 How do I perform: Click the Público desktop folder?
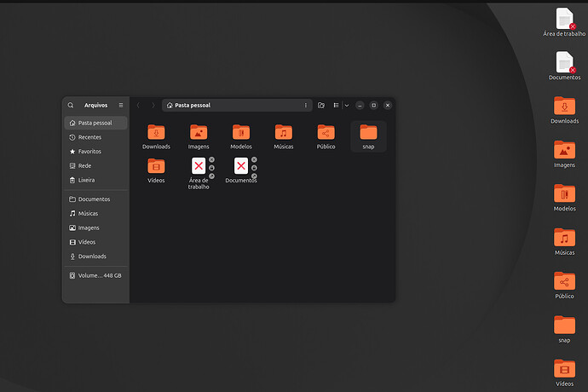tap(564, 285)
